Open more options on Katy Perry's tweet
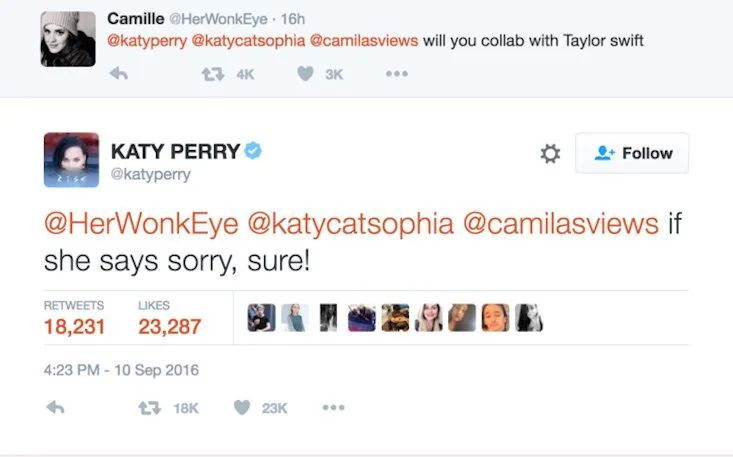The image size is (733, 457). (333, 407)
